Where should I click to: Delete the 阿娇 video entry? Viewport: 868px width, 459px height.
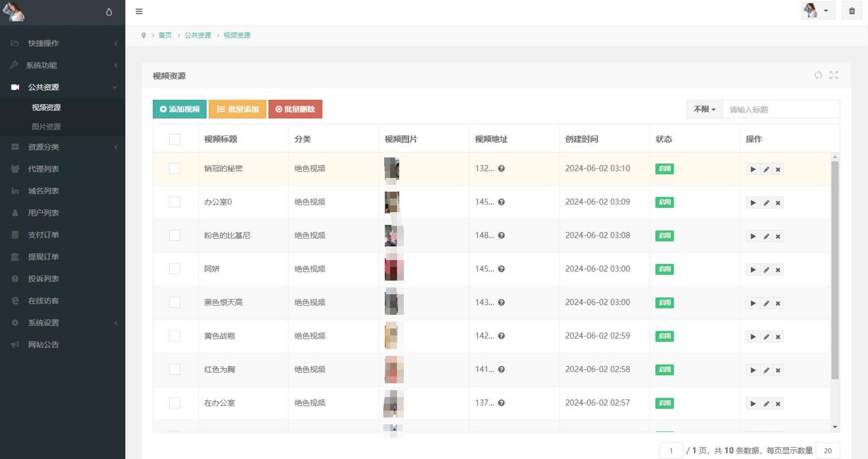click(x=778, y=270)
